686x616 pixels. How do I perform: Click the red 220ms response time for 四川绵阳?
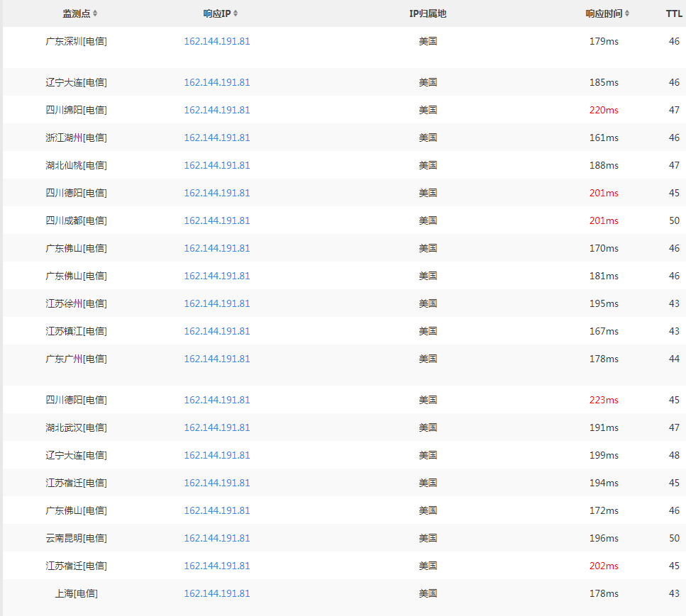click(x=603, y=110)
